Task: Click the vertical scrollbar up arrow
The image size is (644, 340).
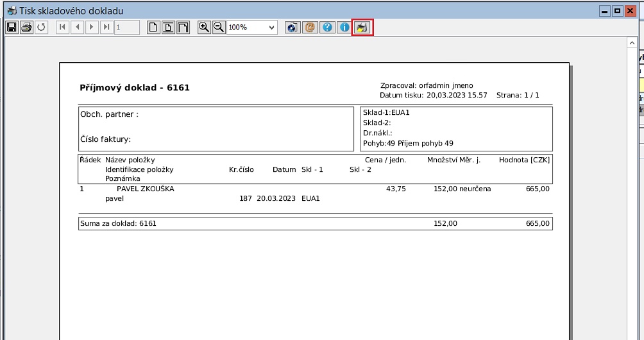Action: pyautogui.click(x=631, y=43)
